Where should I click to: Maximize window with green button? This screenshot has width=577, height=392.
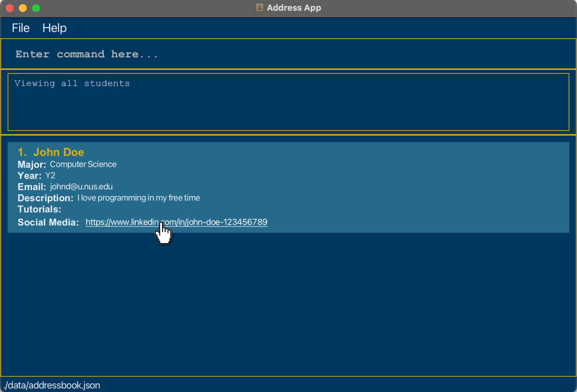[36, 8]
